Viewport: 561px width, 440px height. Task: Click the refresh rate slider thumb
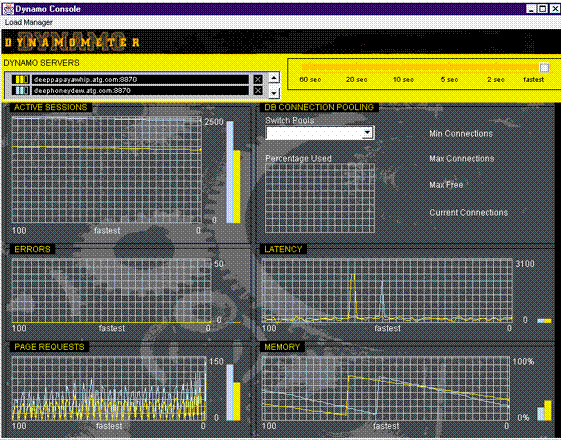(x=544, y=67)
